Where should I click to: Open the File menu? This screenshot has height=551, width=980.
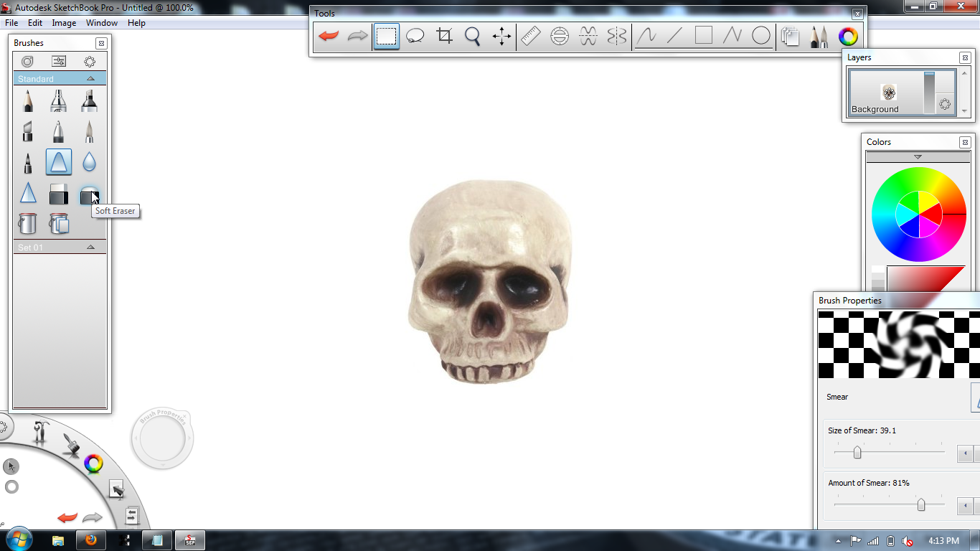tap(11, 23)
